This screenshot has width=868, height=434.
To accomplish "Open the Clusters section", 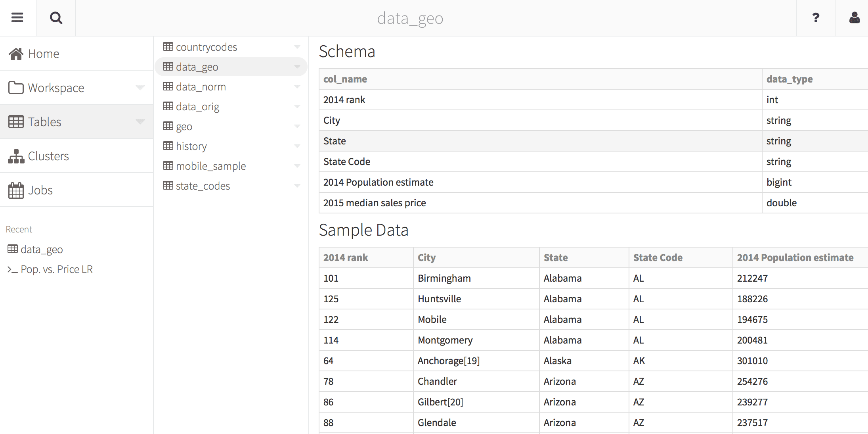I will point(48,156).
